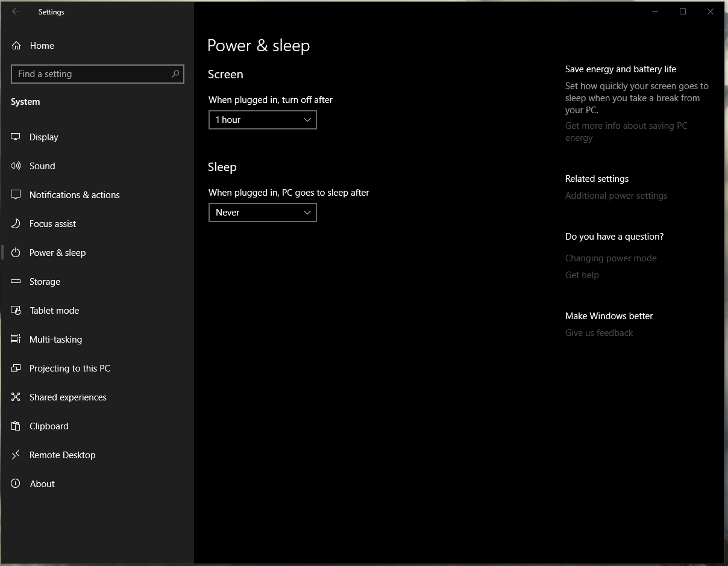The image size is (728, 566).
Task: Select Notifications & actions label
Action: 75,195
